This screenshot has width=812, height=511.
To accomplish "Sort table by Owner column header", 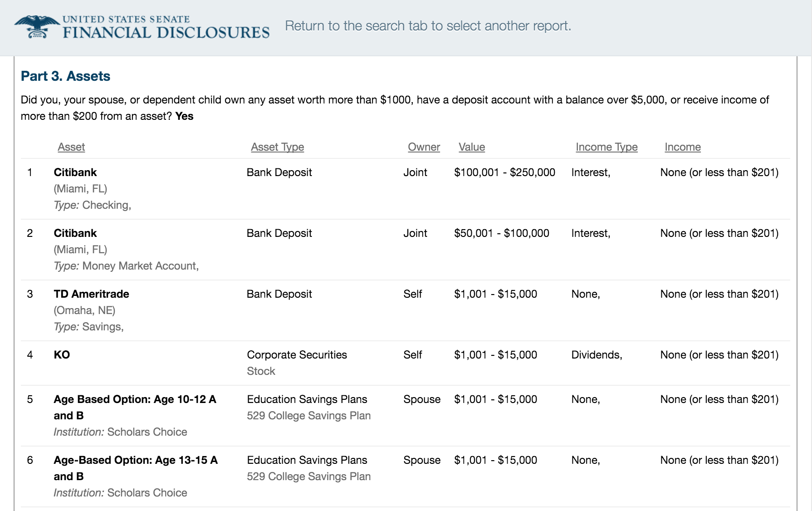I will pyautogui.click(x=424, y=147).
